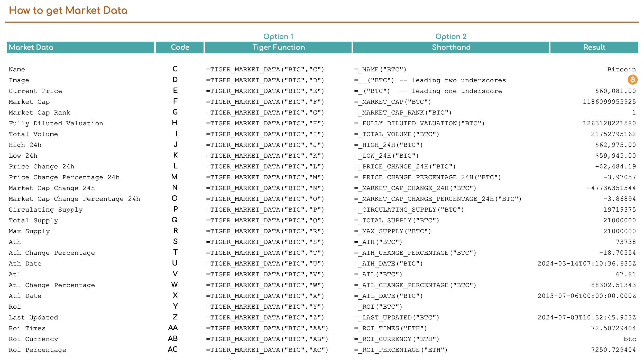The width and height of the screenshot is (644, 360).
Task: Select =_ROI_CURRENCY("ETH") shorthand cell
Action: (397, 339)
